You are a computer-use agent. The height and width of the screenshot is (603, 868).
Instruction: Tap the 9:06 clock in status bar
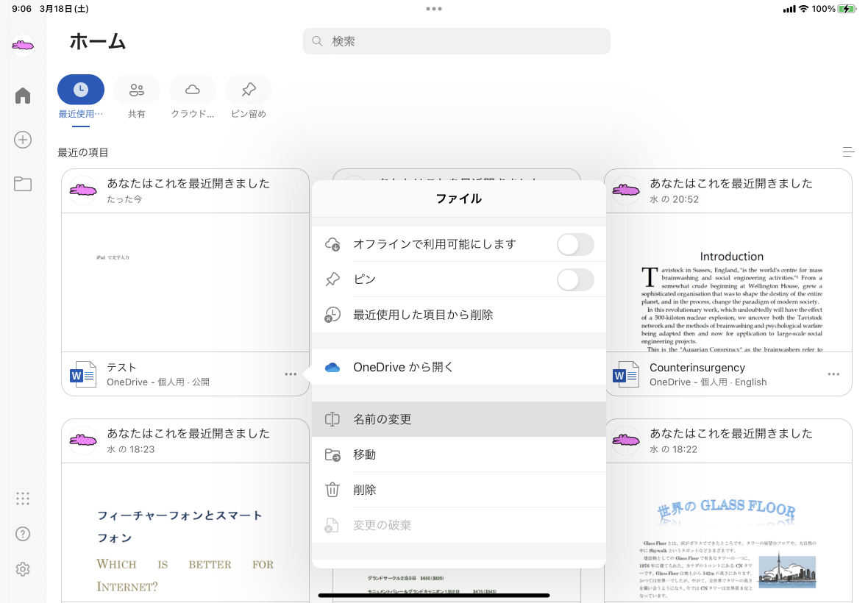(x=21, y=9)
